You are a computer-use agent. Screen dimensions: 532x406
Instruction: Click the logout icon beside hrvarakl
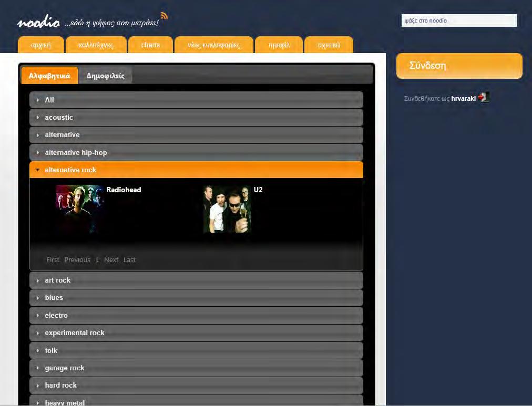[x=483, y=97]
